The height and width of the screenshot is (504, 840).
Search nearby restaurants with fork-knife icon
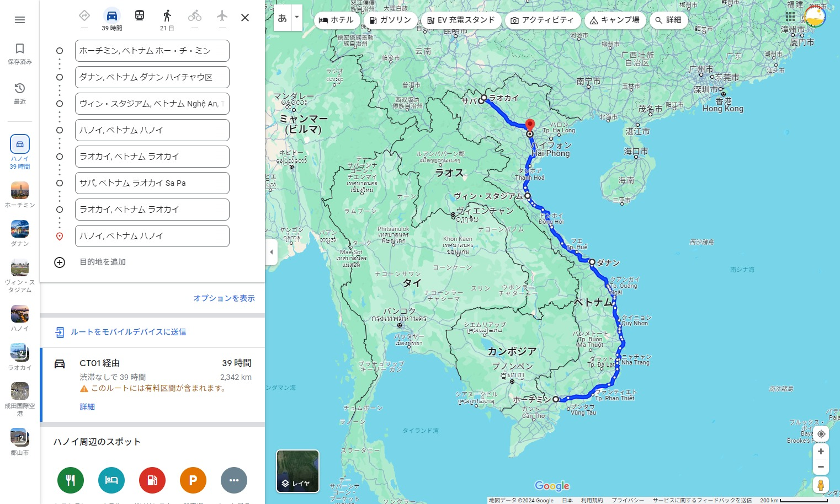pyautogui.click(x=71, y=480)
